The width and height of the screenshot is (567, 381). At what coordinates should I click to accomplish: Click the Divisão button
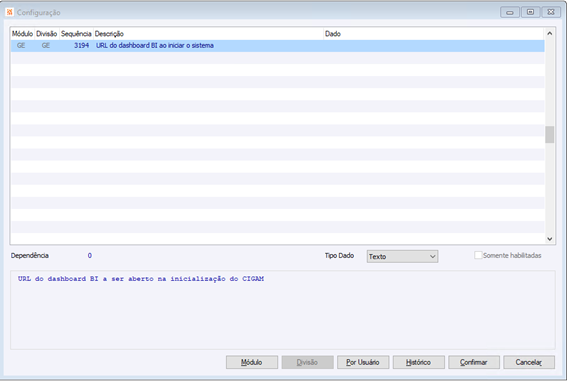307,362
